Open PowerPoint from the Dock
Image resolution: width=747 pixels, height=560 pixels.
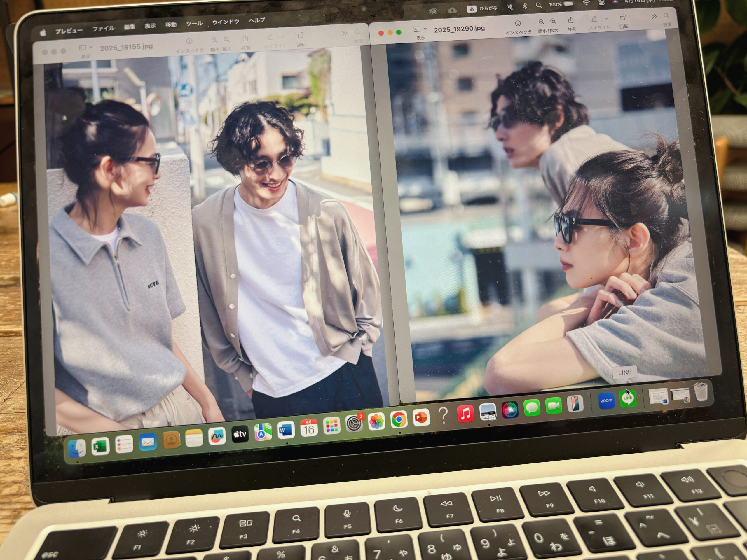[x=421, y=418]
